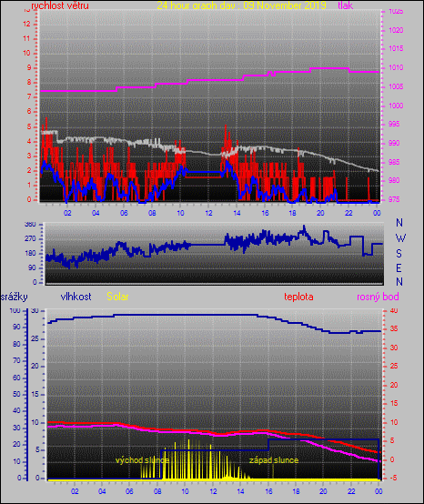This screenshot has width=424, height=504.
Task: Click the 'W' compass letter beside direction chart
Action: pyautogui.click(x=400, y=238)
